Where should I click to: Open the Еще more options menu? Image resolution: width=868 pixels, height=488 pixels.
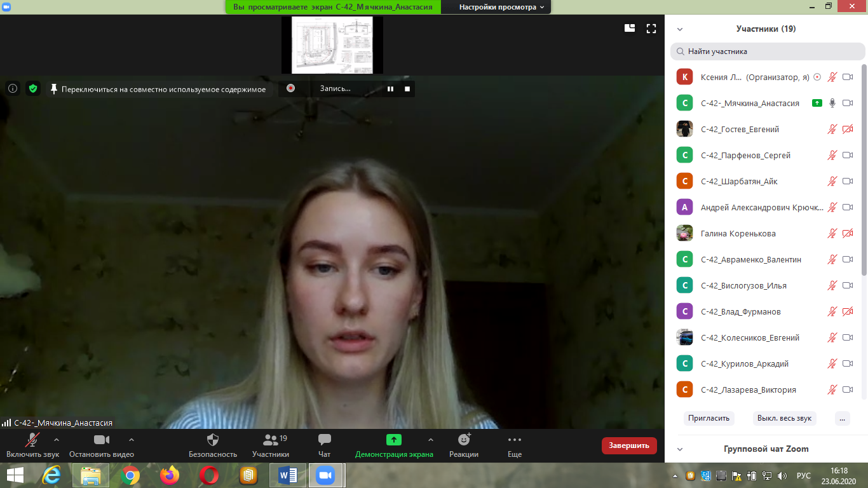tap(515, 445)
